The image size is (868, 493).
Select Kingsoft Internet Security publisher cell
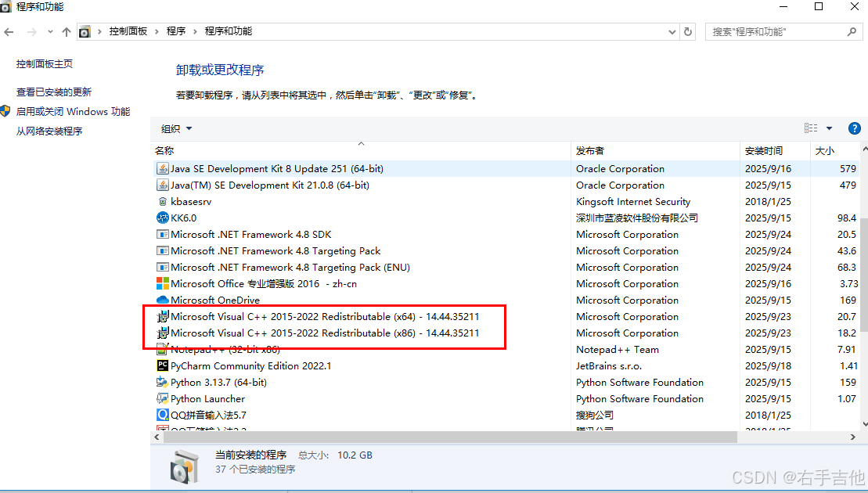pos(633,202)
